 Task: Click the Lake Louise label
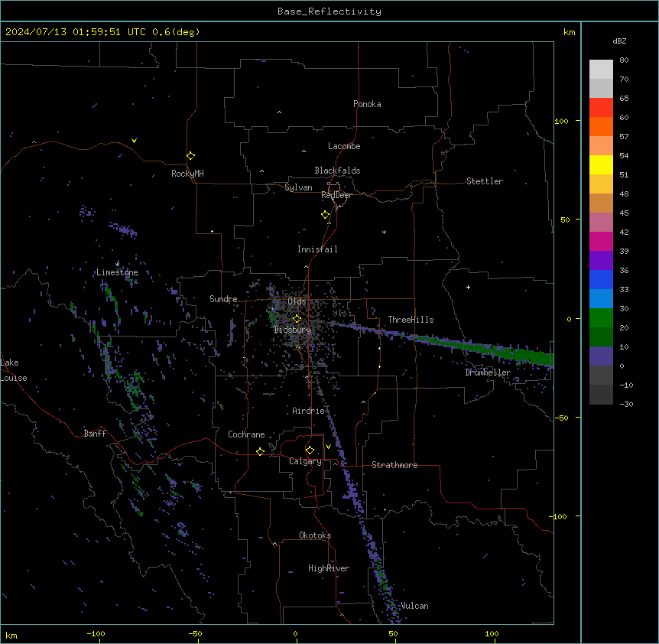click(x=14, y=370)
